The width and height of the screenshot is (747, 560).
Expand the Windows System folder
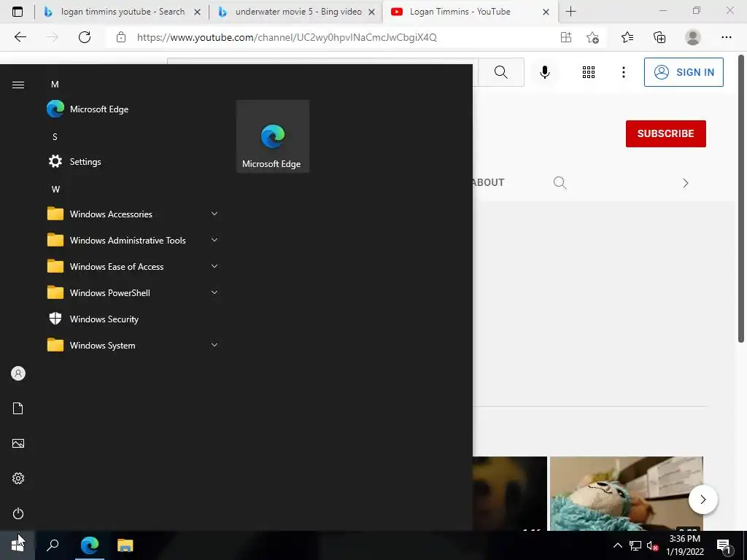coord(133,345)
